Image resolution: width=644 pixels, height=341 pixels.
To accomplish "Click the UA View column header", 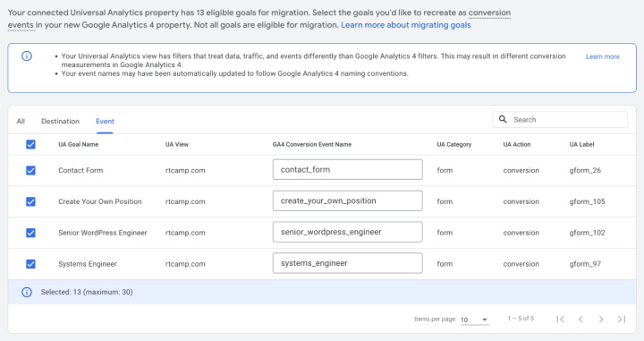I will pos(177,144).
